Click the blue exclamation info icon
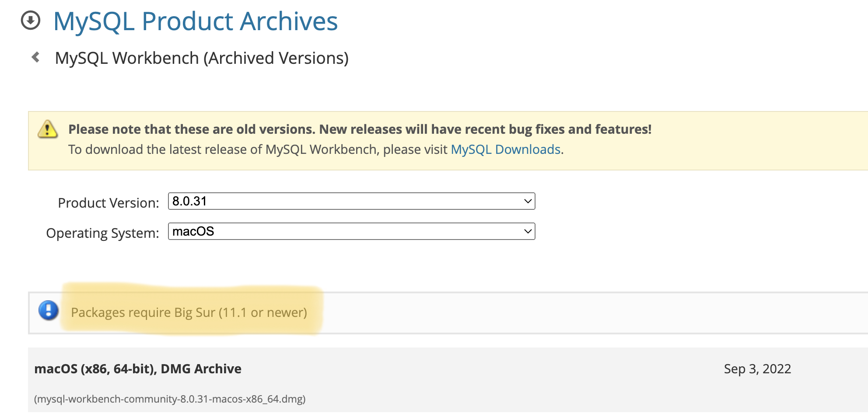The width and height of the screenshot is (868, 417). point(49,310)
